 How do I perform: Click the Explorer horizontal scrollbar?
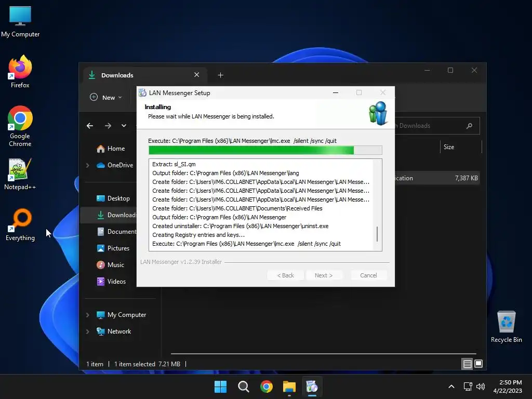tap(323, 354)
